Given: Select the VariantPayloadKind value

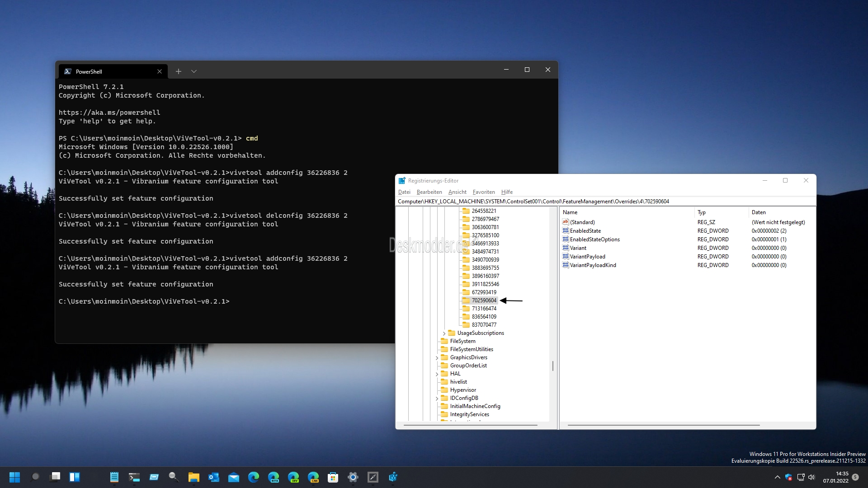Looking at the screenshot, I should [589, 265].
